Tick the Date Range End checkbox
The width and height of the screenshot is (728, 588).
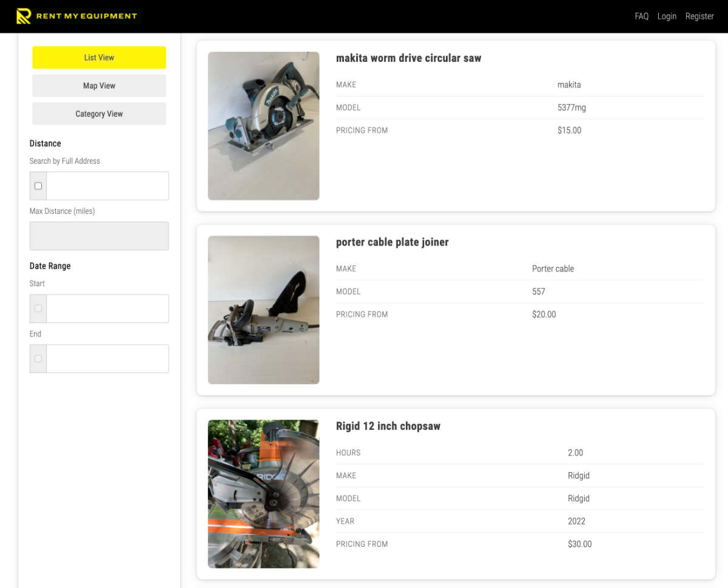38,359
